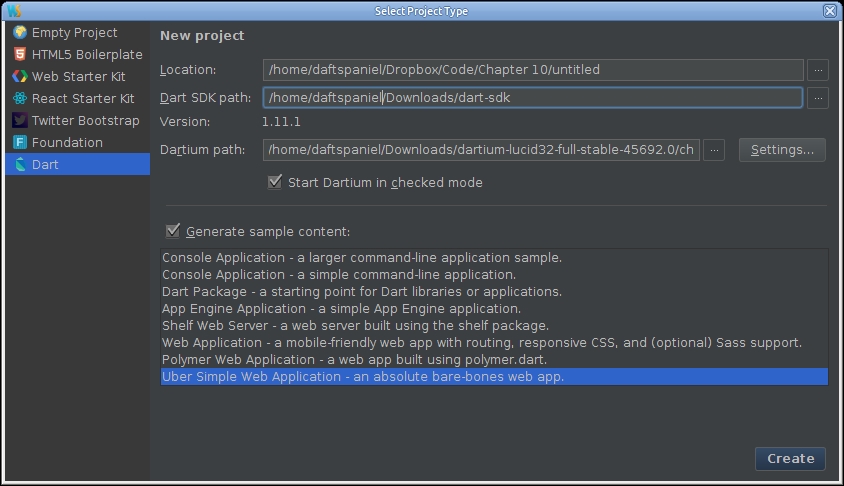Click the HTML5 Boilerplate shield icon
Viewport: 844px width, 486px height.
click(x=20, y=54)
